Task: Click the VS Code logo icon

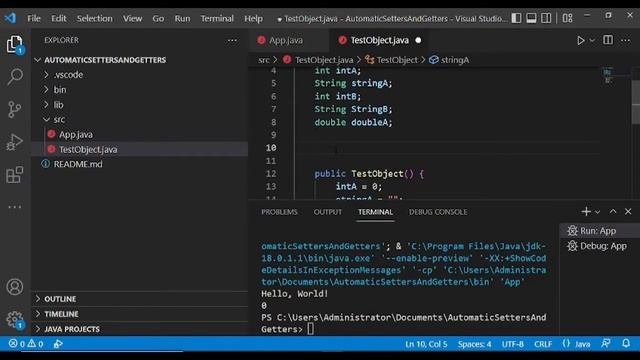Action: point(10,18)
